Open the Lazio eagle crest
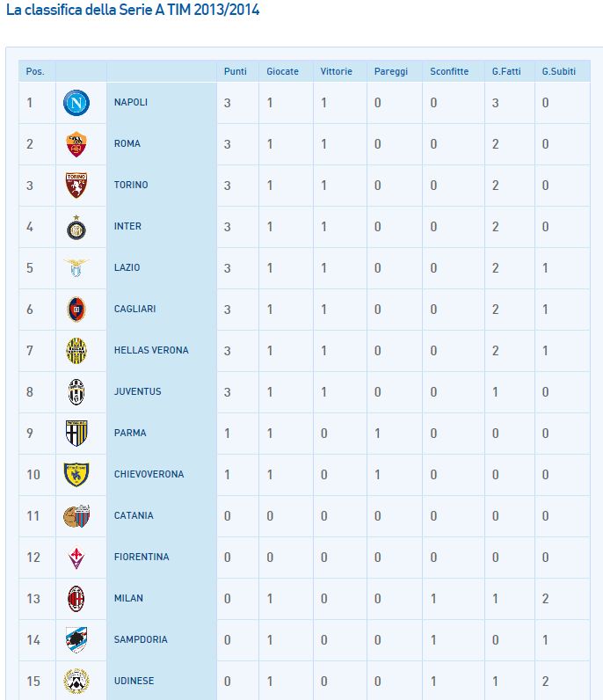 tap(76, 267)
